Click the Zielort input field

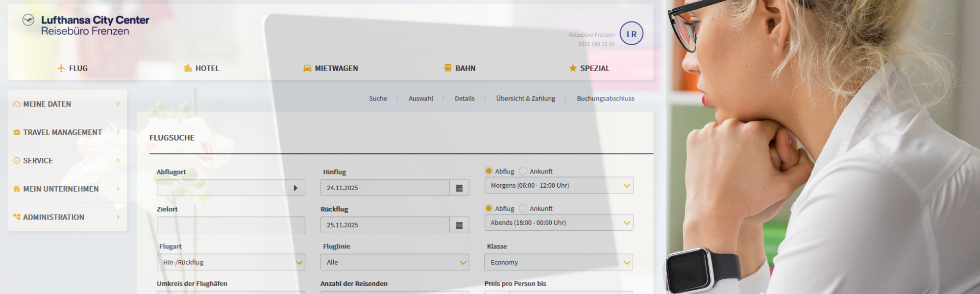tap(231, 225)
